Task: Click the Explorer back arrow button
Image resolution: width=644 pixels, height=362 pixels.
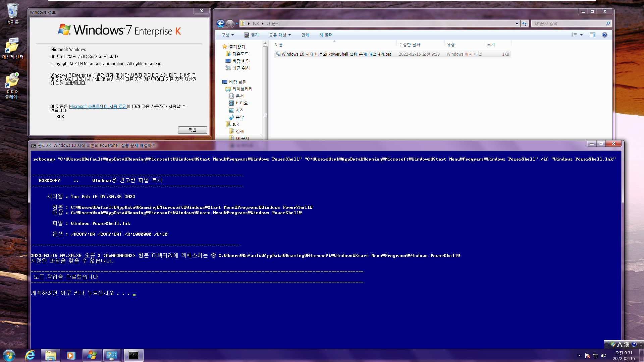Action: click(x=220, y=23)
